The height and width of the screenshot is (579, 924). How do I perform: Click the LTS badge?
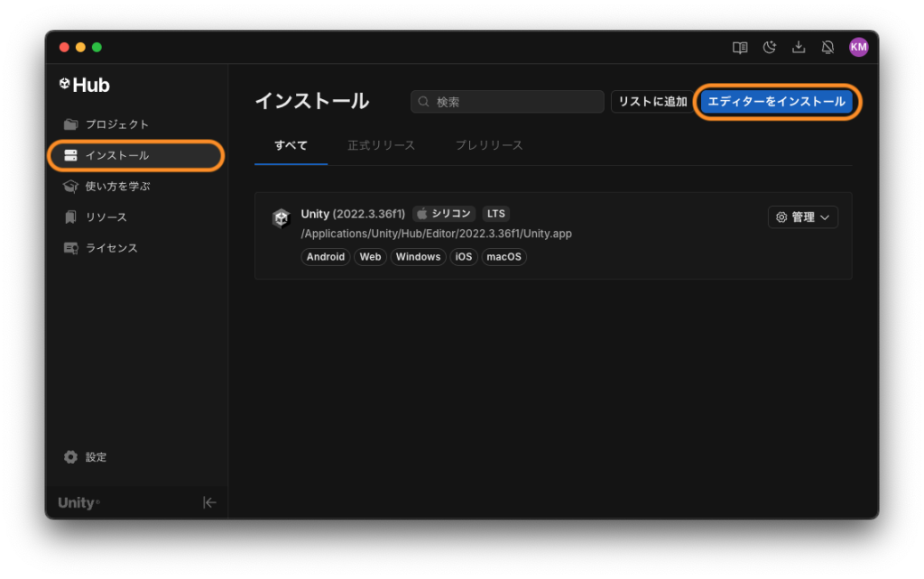[x=496, y=214]
